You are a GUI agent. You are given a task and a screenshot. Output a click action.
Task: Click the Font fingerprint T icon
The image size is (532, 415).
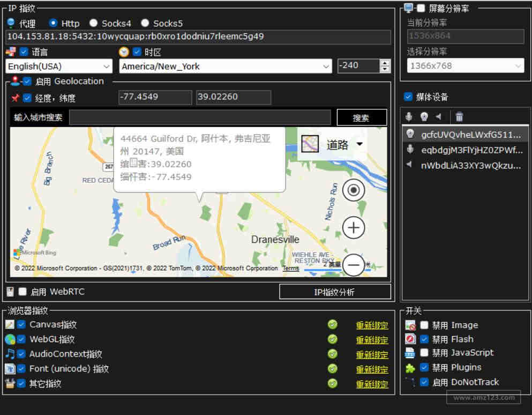click(10, 368)
